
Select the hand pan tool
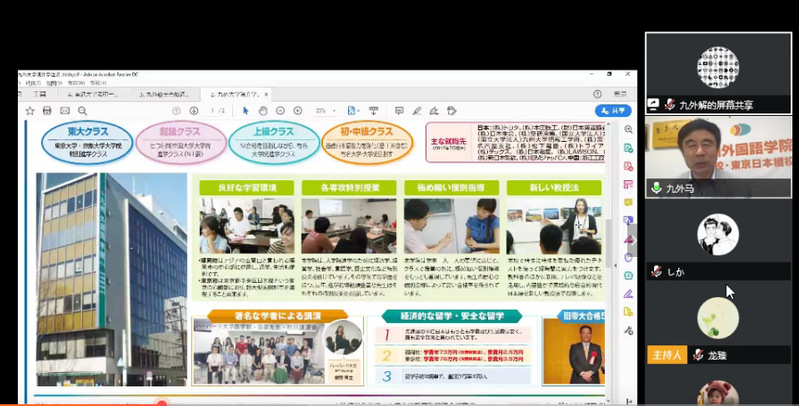pyautogui.click(x=262, y=110)
